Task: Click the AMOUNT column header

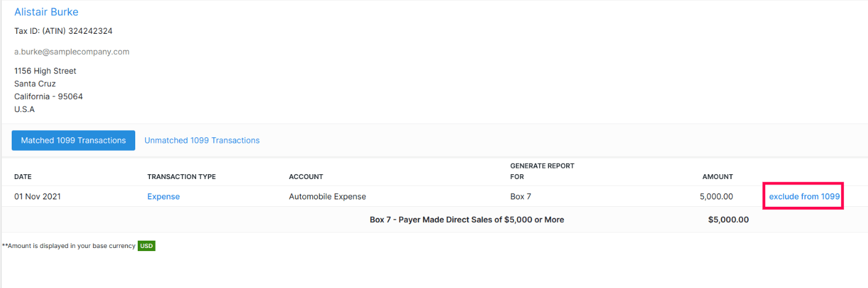Action: click(717, 177)
